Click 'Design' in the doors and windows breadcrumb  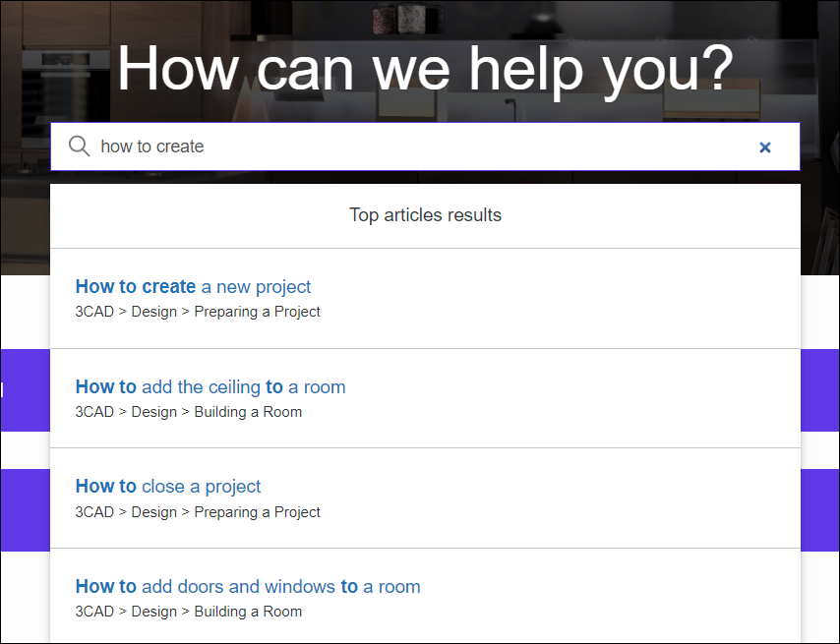click(x=154, y=612)
